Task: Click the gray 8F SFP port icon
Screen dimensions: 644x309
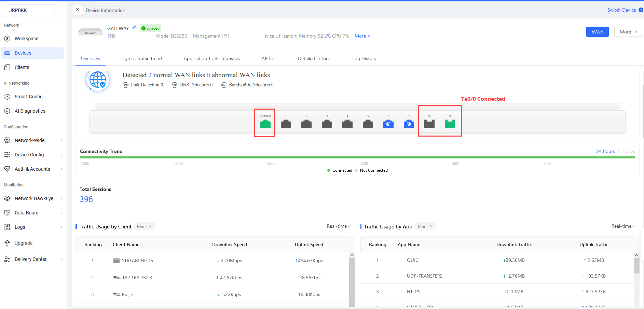Action: coord(429,124)
